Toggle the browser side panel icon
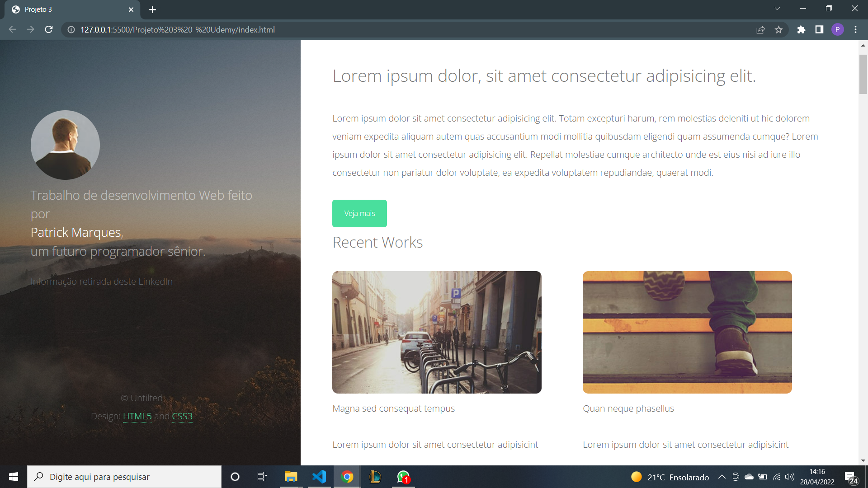The width and height of the screenshot is (868, 488). pos(819,30)
